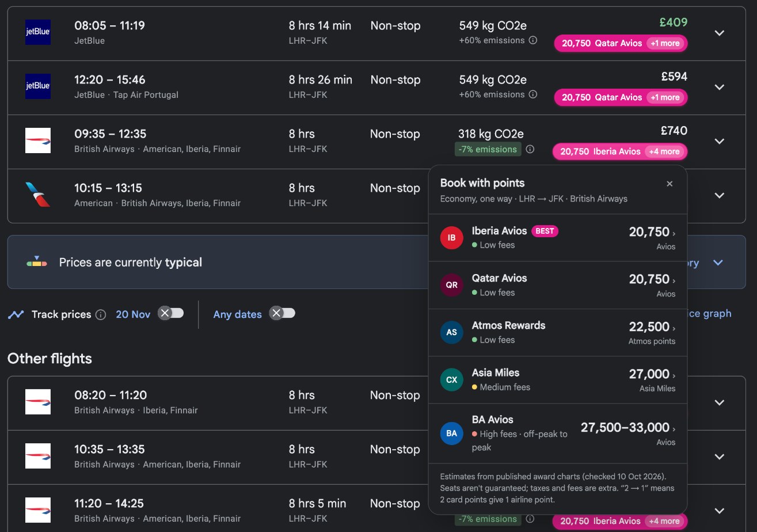Toggle price tracking for Any dates
Screen dimensions: 757x532
coord(282,313)
